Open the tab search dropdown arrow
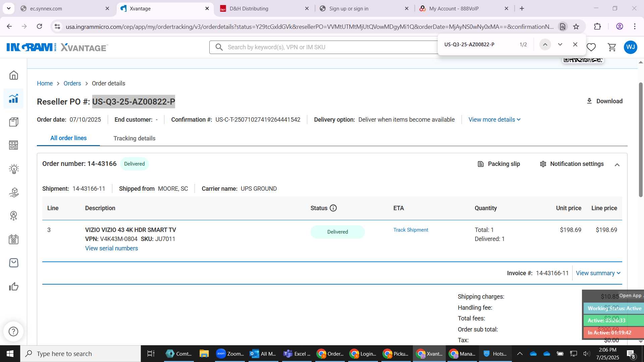The image size is (644, 362). 8,8
